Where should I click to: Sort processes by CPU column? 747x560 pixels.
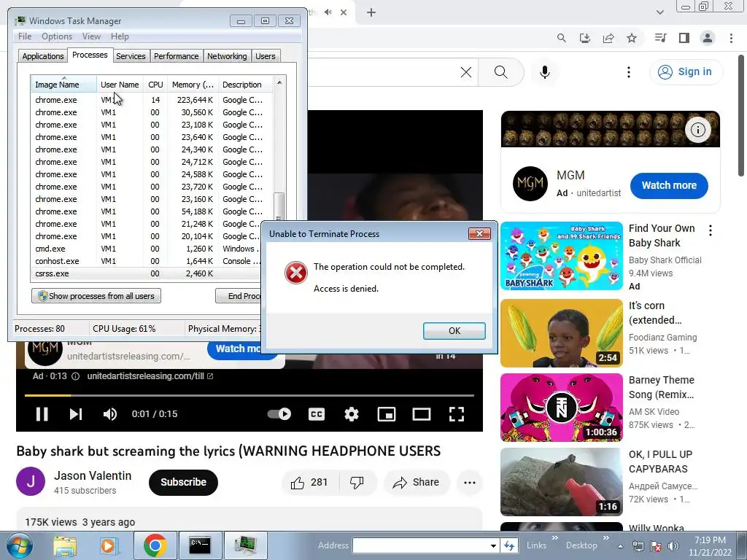tap(155, 85)
